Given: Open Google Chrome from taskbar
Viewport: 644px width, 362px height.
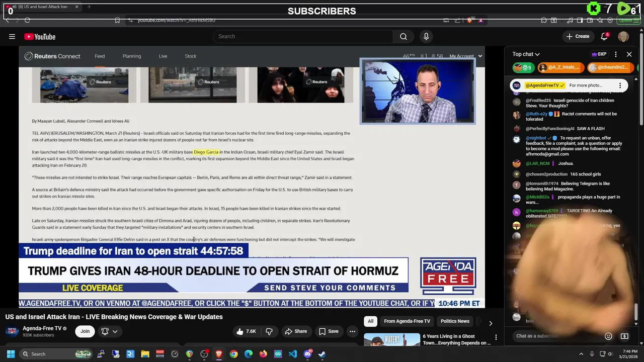Looking at the screenshot, I should (233, 354).
